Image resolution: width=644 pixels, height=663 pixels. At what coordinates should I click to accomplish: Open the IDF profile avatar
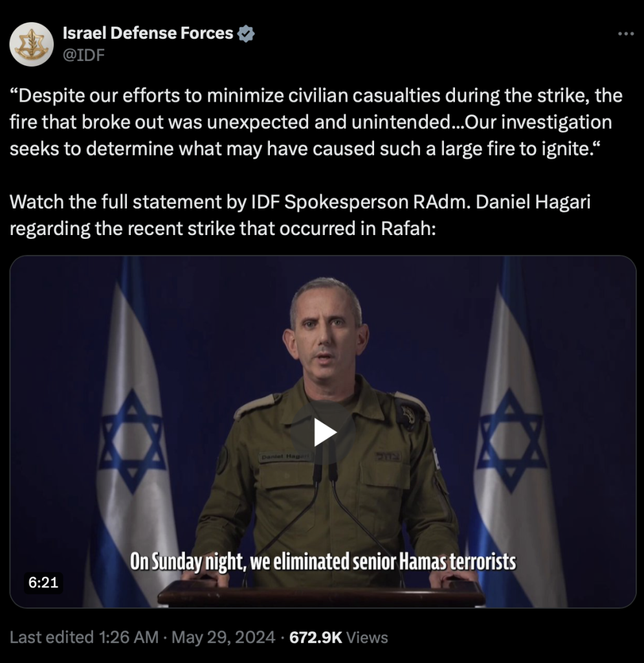[32, 45]
